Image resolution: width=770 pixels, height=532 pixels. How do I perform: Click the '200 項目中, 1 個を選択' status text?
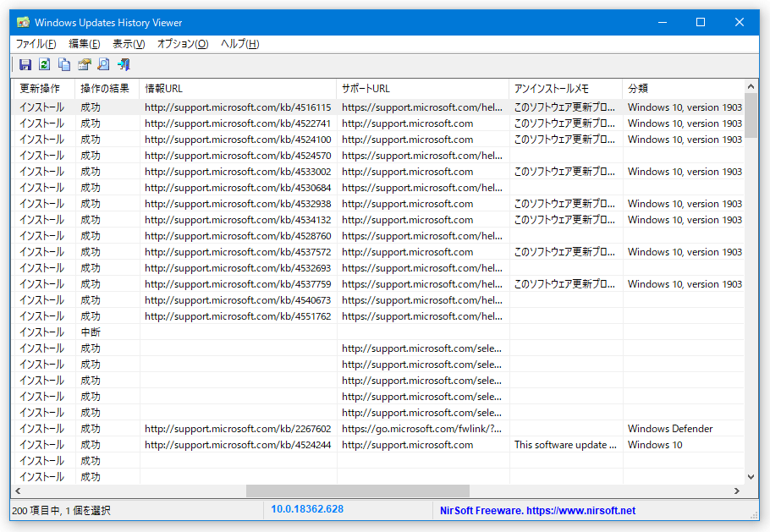pos(62,511)
